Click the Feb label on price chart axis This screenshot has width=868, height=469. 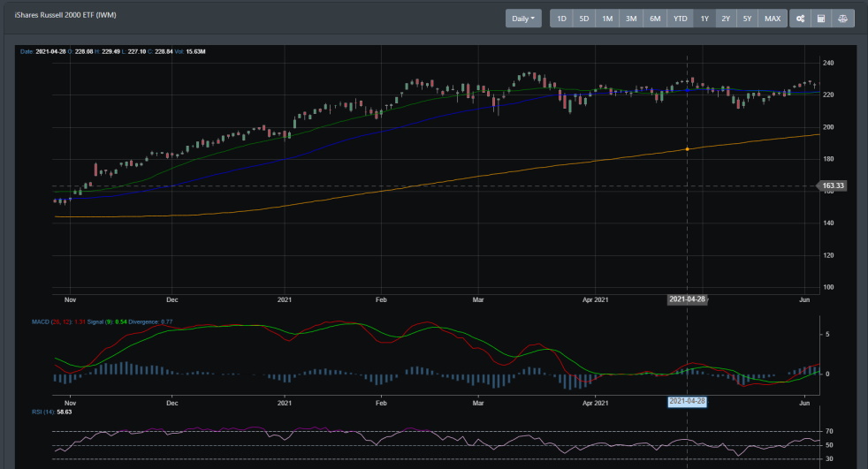coord(382,299)
